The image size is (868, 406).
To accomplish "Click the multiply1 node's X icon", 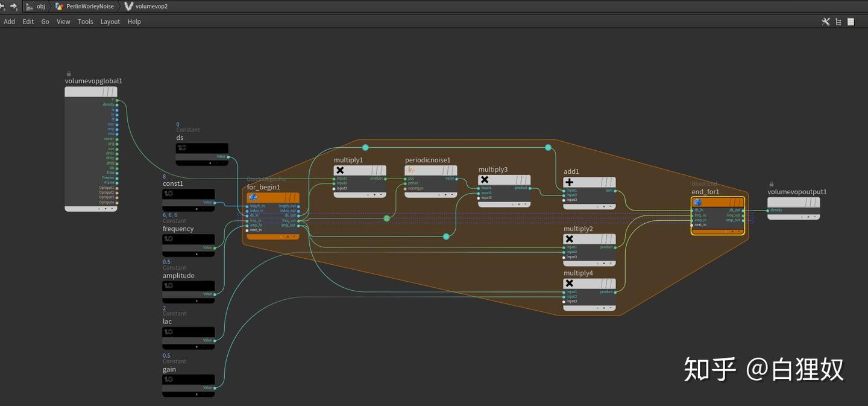I will pos(340,170).
